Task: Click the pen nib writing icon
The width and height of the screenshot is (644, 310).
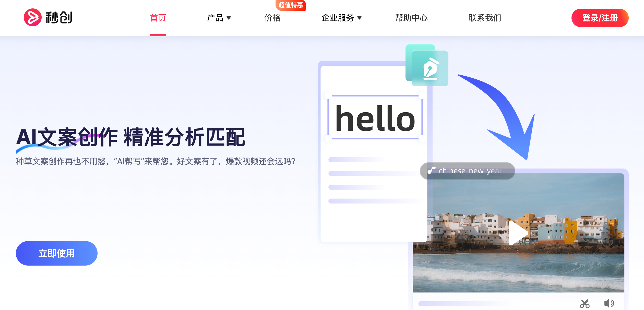Action: (x=430, y=68)
